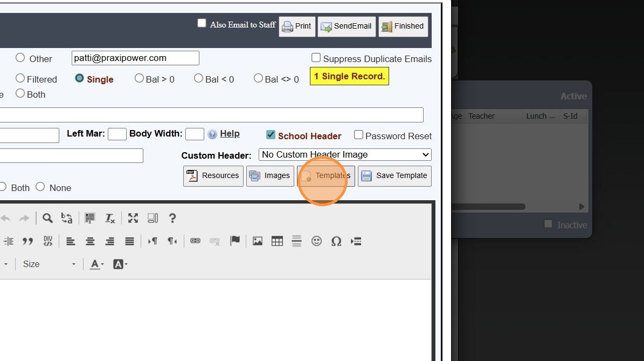This screenshot has height=361, width=644.
Task: Insert an anchor with the flag icon
Action: click(235, 241)
